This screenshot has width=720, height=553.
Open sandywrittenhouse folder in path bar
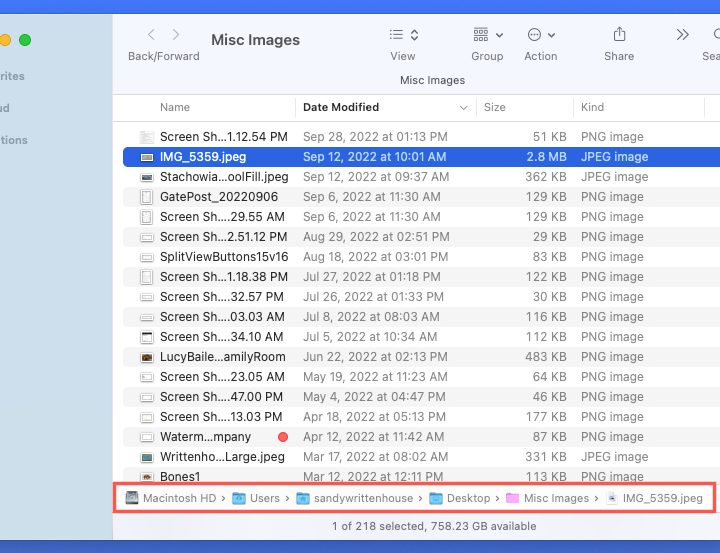pos(354,498)
